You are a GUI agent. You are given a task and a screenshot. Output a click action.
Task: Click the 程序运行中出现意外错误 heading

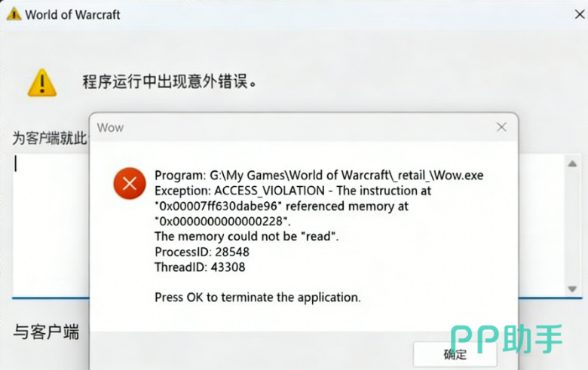(170, 81)
